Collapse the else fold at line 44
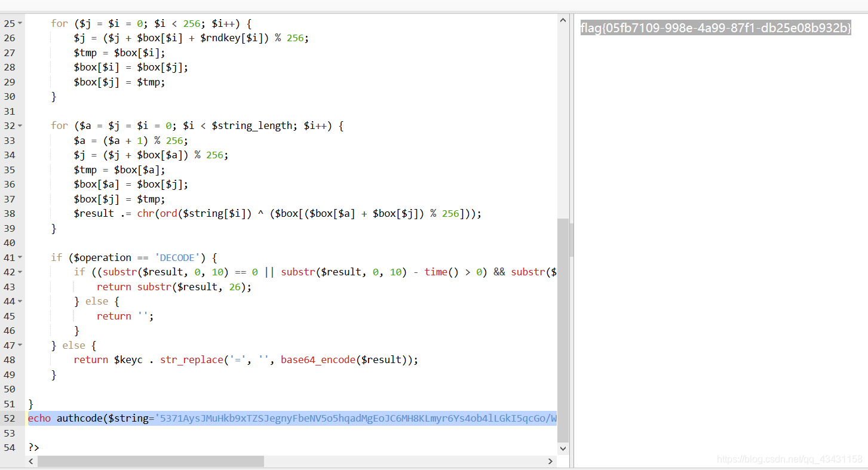The image size is (868, 470). pos(20,302)
